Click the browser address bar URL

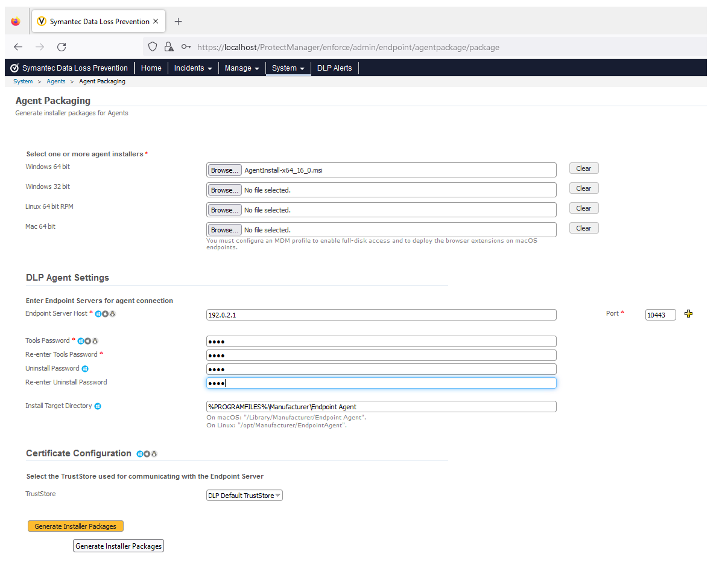click(x=348, y=47)
